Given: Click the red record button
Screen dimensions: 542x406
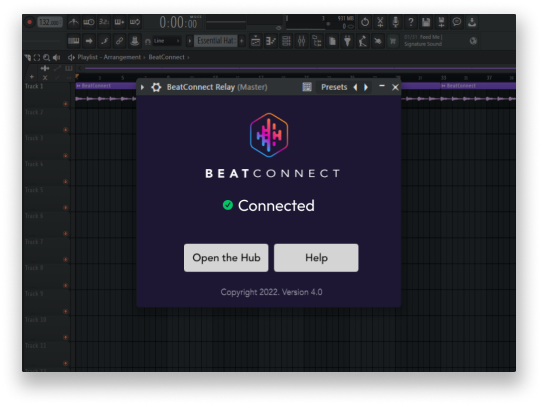Looking at the screenshot, I should pos(30,22).
